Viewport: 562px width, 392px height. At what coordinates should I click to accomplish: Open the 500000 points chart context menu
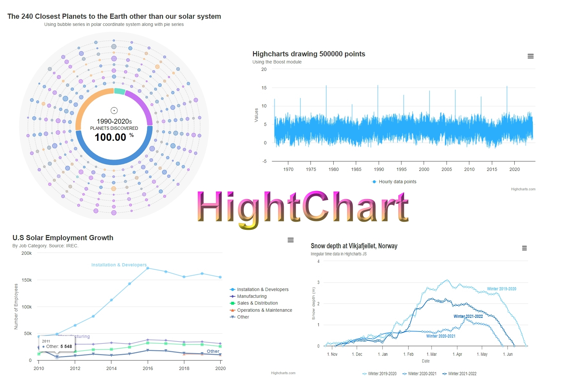(x=530, y=56)
